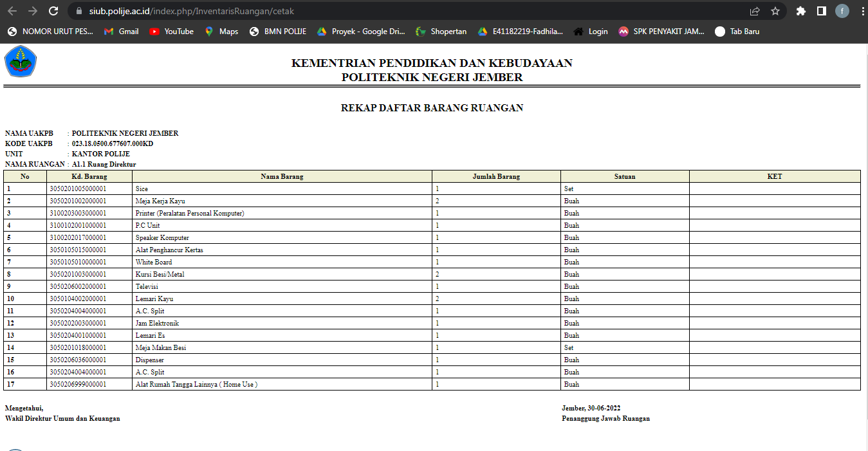This screenshot has width=868, height=451.
Task: Click A1.1 Ruang Direktur room name
Action: click(104, 165)
